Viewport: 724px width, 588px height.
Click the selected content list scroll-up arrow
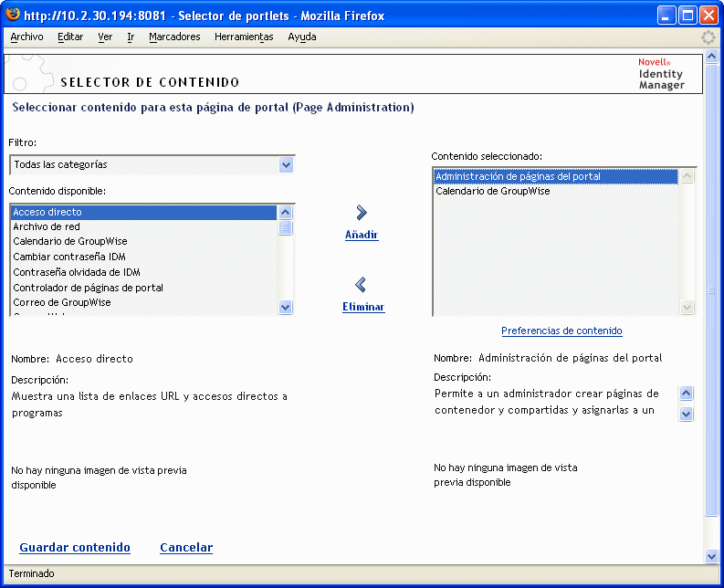click(687, 176)
